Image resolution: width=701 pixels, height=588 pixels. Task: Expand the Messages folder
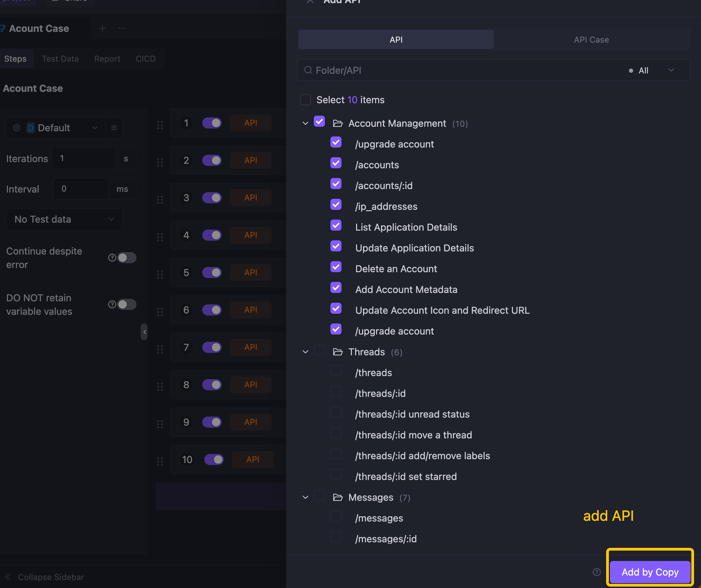tap(305, 498)
